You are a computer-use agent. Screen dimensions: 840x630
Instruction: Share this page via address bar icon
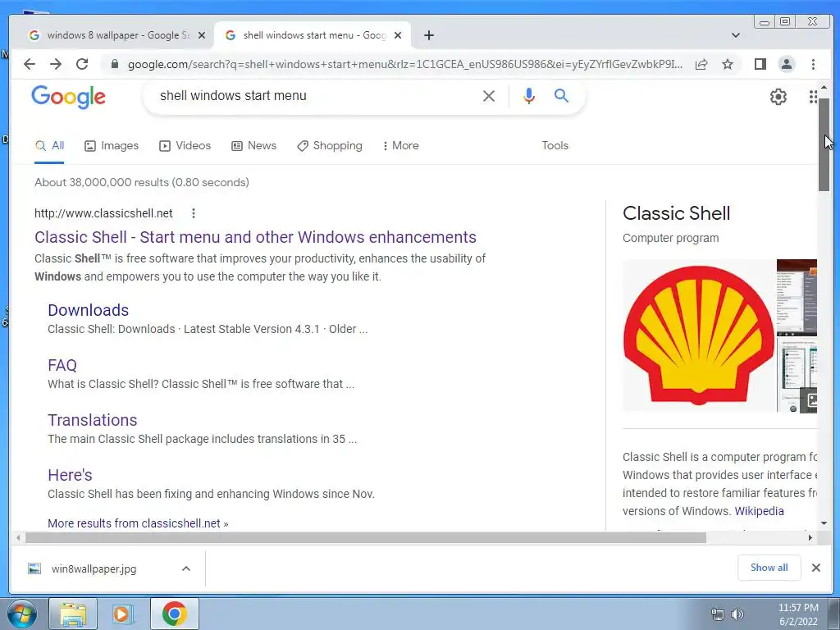coord(701,64)
